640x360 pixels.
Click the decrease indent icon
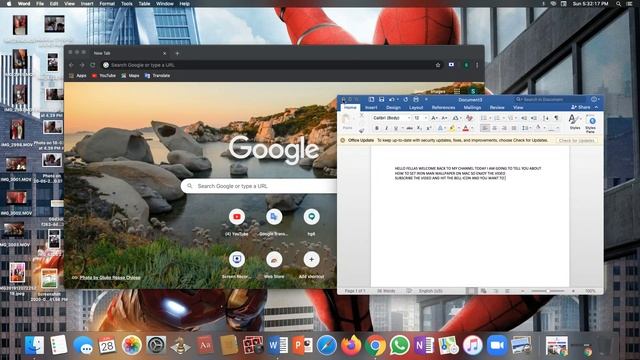tap(524, 118)
